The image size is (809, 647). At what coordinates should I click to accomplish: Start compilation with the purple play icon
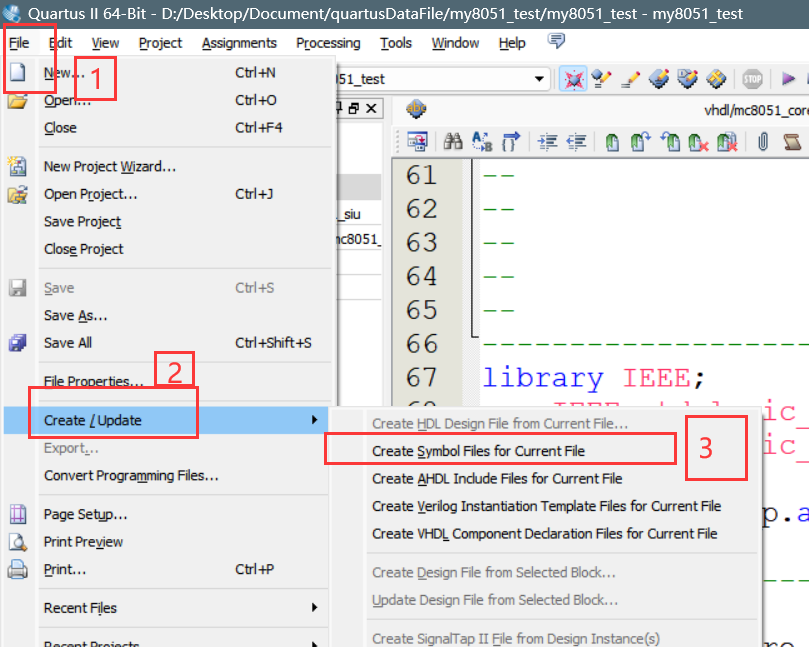788,79
